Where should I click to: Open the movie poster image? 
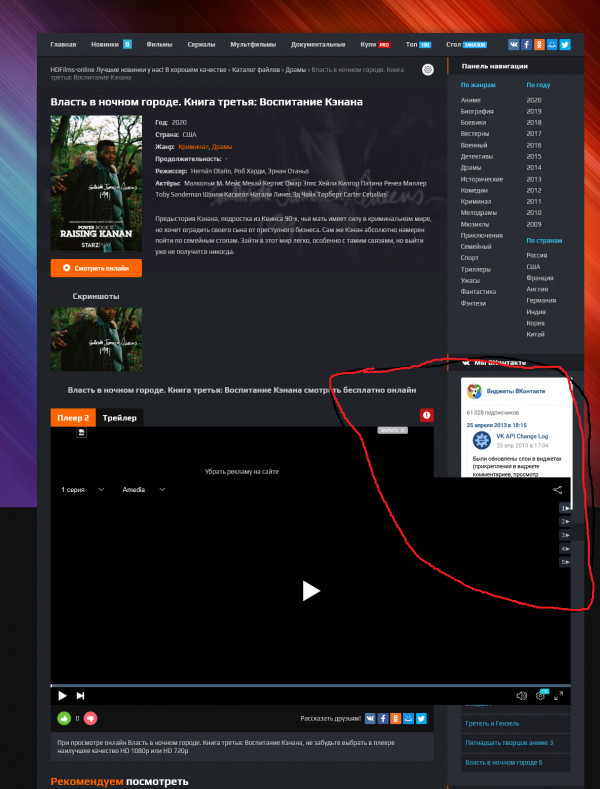(96, 183)
